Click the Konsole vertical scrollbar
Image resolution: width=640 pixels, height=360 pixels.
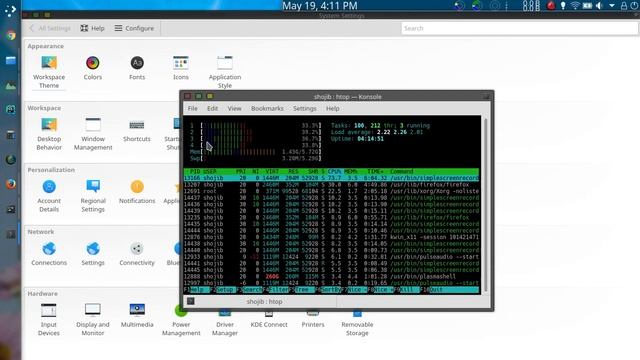485,204
